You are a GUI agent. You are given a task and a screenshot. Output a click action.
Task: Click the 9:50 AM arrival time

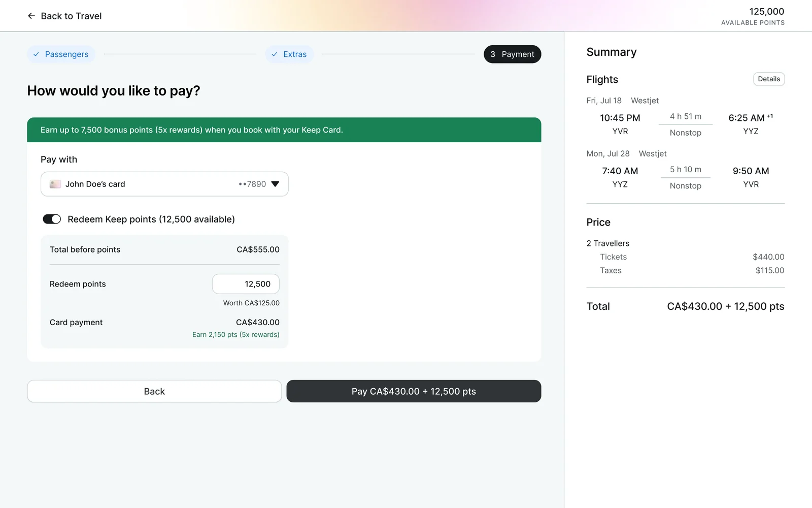751,171
